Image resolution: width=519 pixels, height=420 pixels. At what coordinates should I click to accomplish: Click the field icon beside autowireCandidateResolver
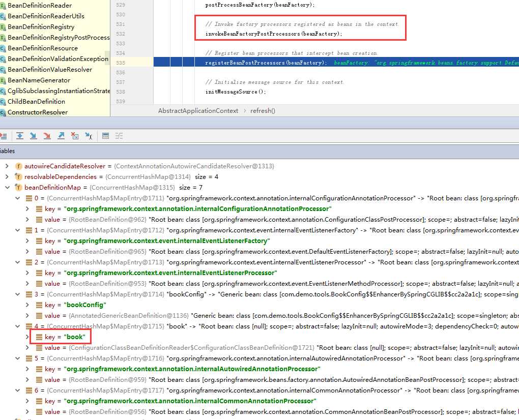click(x=18, y=166)
